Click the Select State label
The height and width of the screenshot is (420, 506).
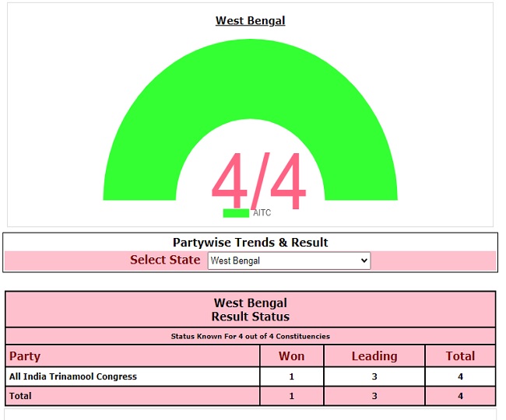coord(165,260)
